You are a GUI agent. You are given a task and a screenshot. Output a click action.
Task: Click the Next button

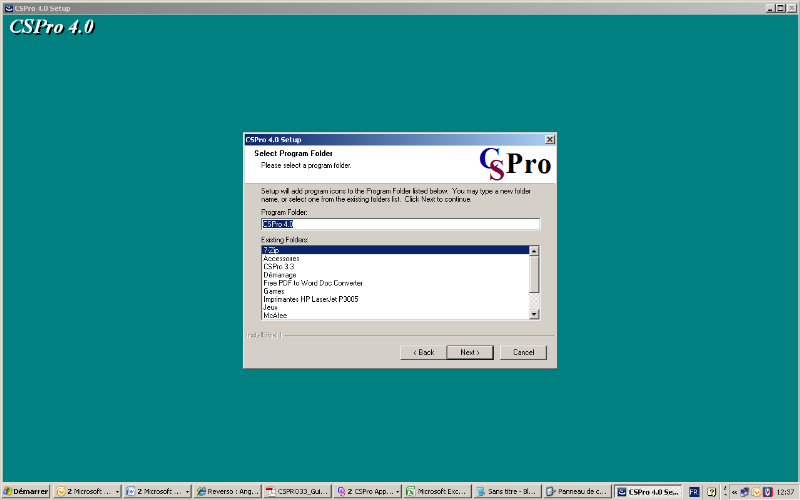click(469, 353)
